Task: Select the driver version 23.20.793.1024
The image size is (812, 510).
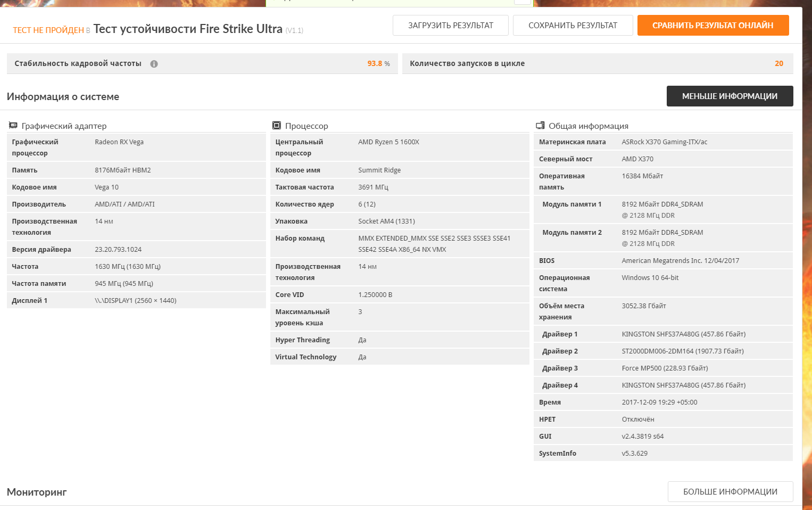Action: tap(118, 250)
